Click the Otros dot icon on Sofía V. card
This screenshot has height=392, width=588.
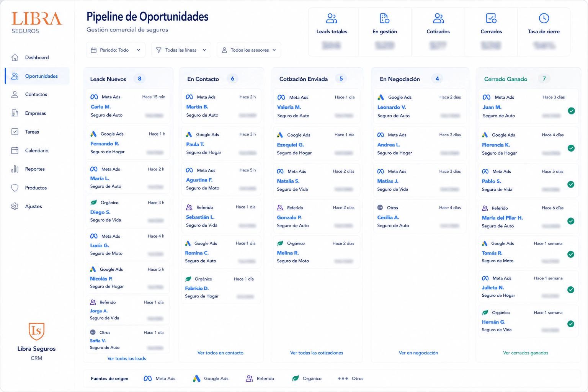(93, 332)
